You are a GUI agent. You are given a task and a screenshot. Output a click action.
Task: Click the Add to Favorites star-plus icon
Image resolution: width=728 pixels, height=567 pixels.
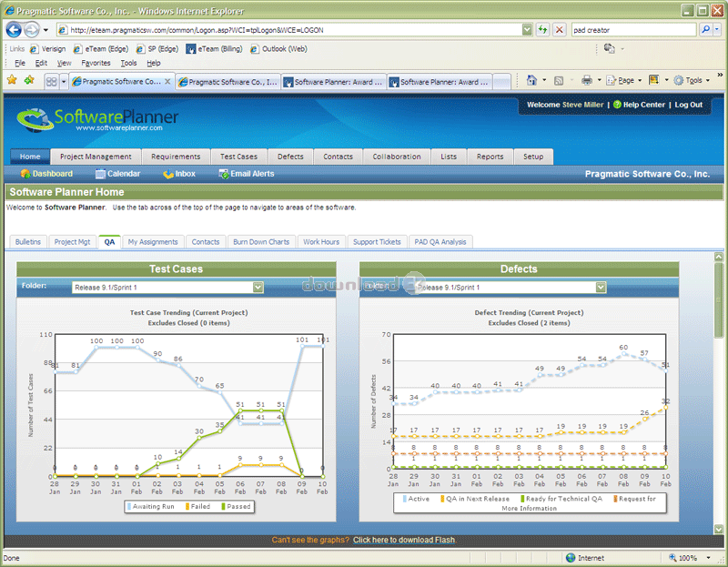(x=29, y=81)
